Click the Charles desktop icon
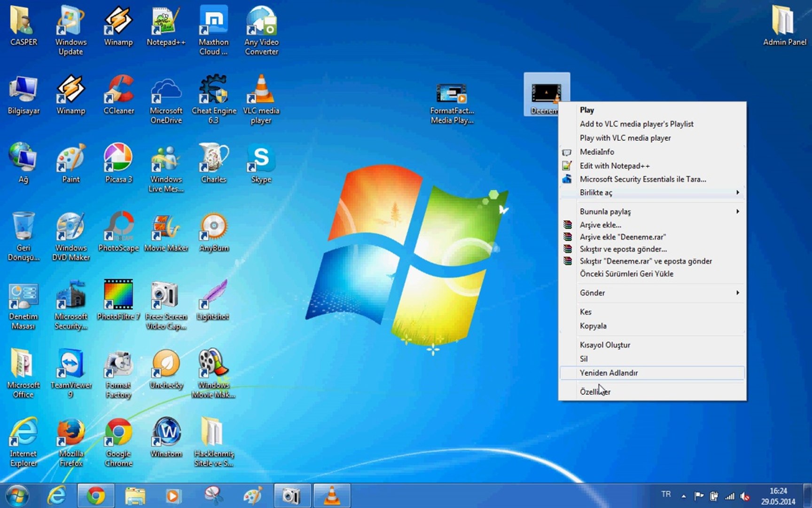The width and height of the screenshot is (812, 508). pos(214,164)
